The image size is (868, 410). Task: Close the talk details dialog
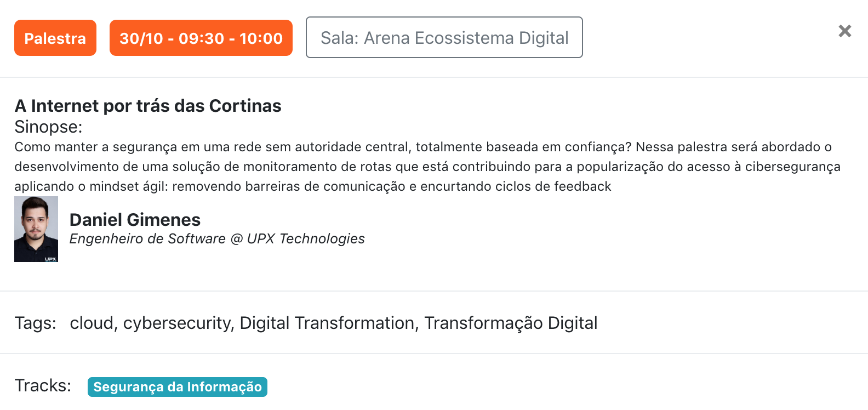coord(845,31)
